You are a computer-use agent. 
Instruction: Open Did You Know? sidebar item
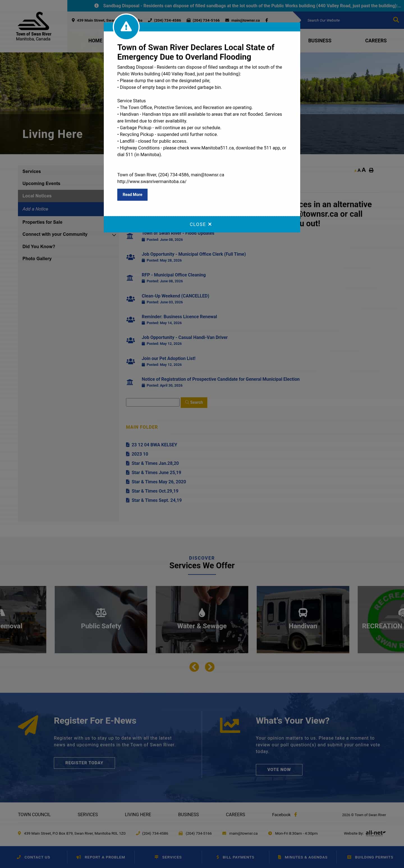38,246
